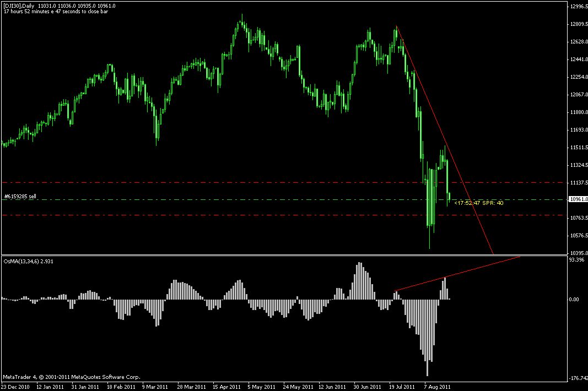Click the "7 Aug 2011" date label

437,387
